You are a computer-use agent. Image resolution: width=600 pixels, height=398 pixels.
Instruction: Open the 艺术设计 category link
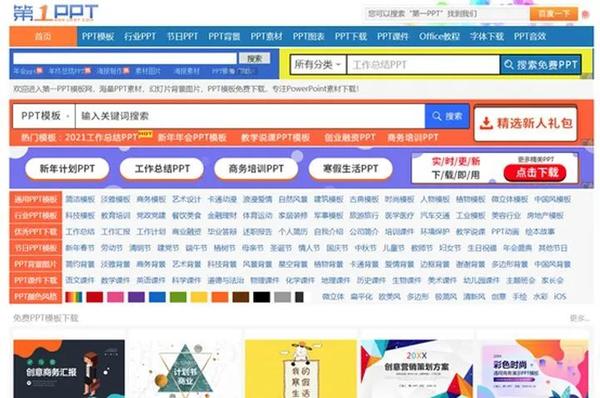coord(186,199)
